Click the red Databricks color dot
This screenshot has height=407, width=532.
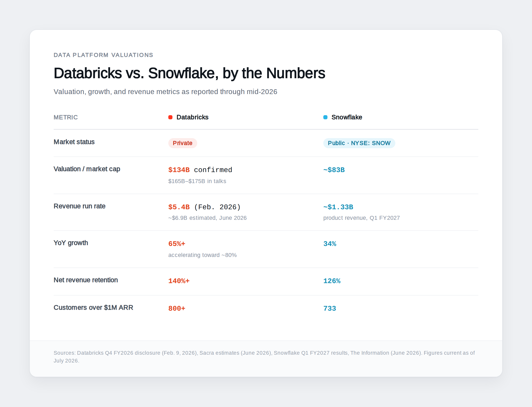(170, 117)
